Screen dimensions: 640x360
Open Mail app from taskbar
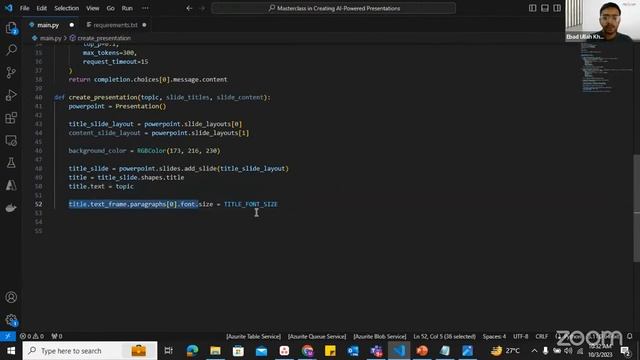click(261, 351)
